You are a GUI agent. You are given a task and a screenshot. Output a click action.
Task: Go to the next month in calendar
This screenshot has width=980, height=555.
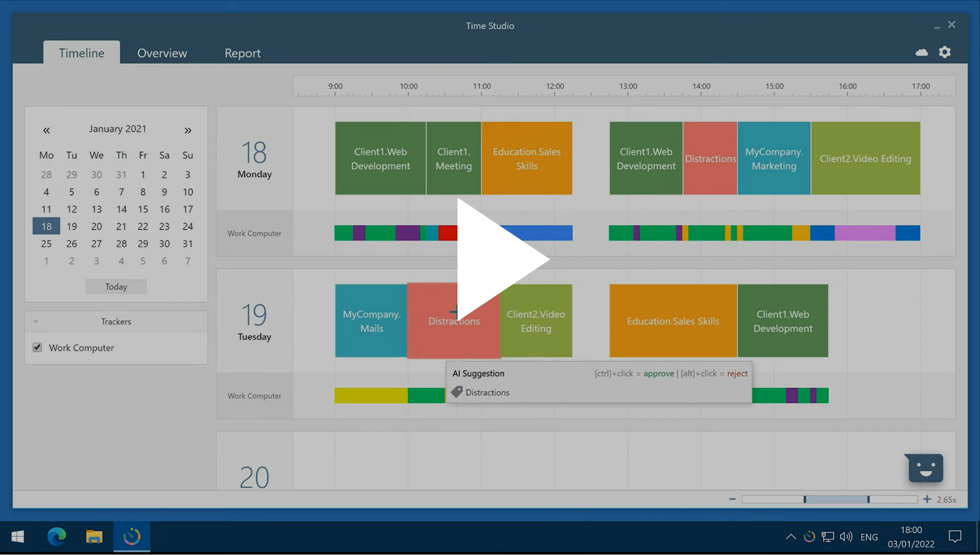[x=187, y=130]
